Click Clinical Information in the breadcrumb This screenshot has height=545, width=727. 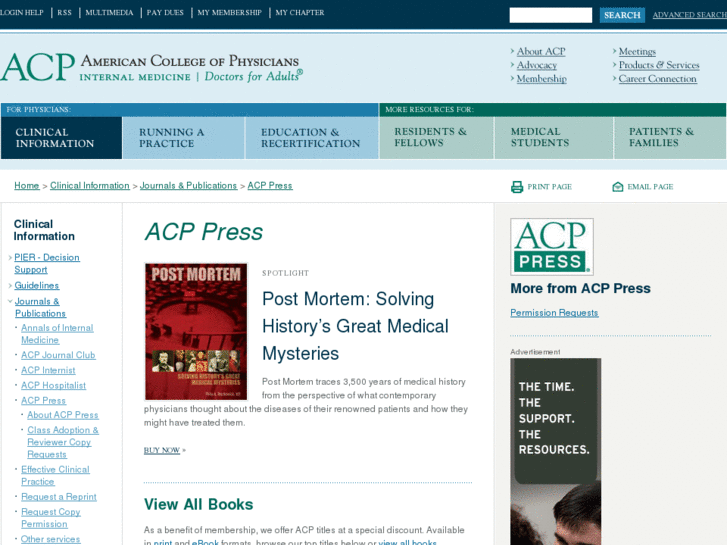click(89, 186)
